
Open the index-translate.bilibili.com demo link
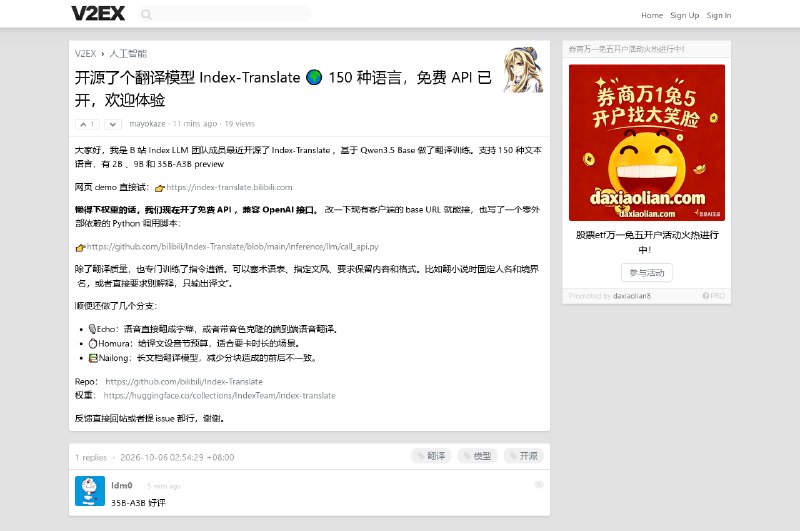click(x=229, y=187)
